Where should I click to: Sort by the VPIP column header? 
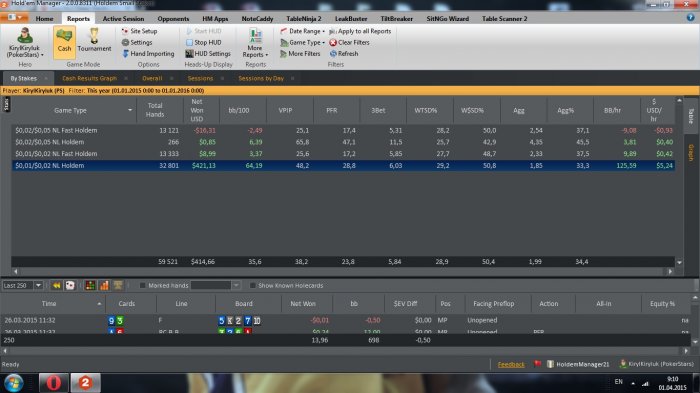(285, 110)
